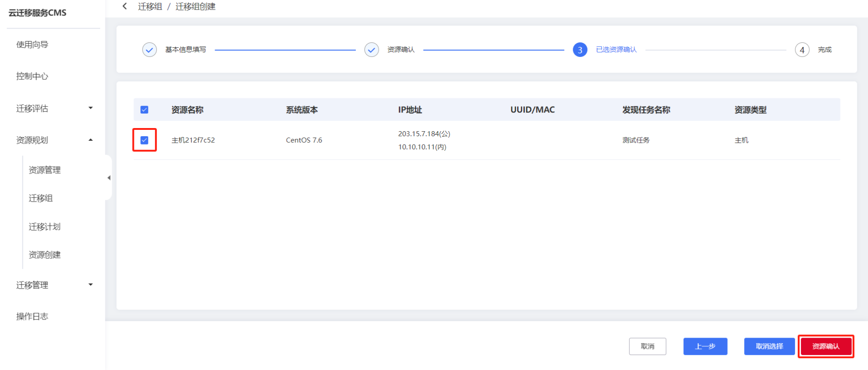Image resolution: width=868 pixels, height=370 pixels.
Task: Select 迁移计划 in the sidebar
Action: [x=45, y=226]
